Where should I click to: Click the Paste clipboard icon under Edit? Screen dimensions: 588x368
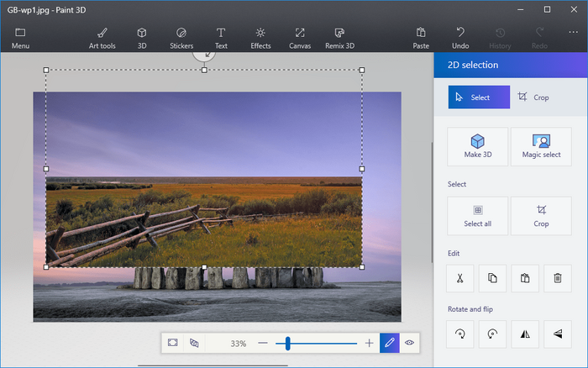click(x=525, y=278)
